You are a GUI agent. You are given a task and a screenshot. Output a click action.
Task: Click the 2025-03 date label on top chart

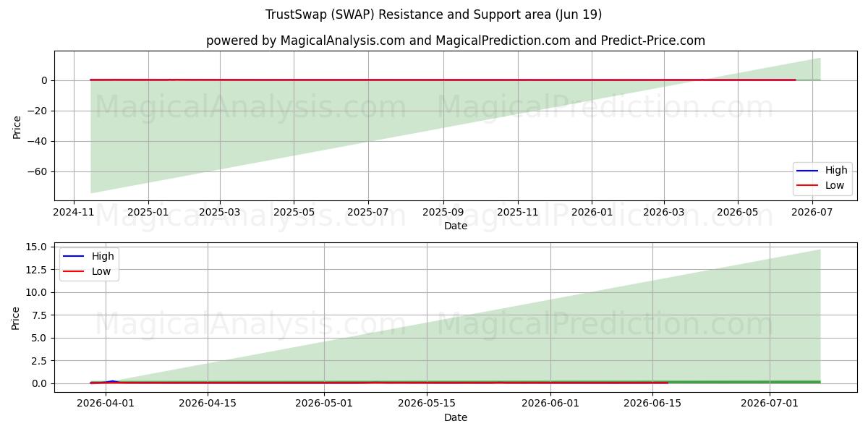pos(219,213)
